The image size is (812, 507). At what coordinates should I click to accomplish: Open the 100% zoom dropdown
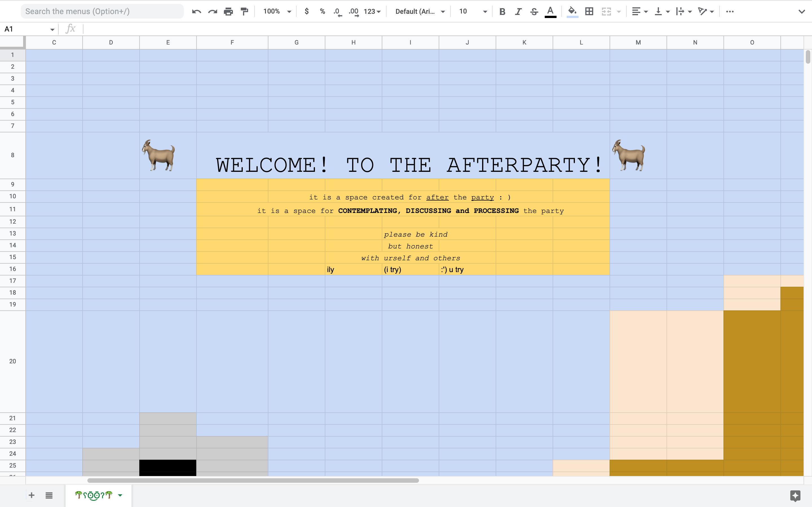[277, 11]
